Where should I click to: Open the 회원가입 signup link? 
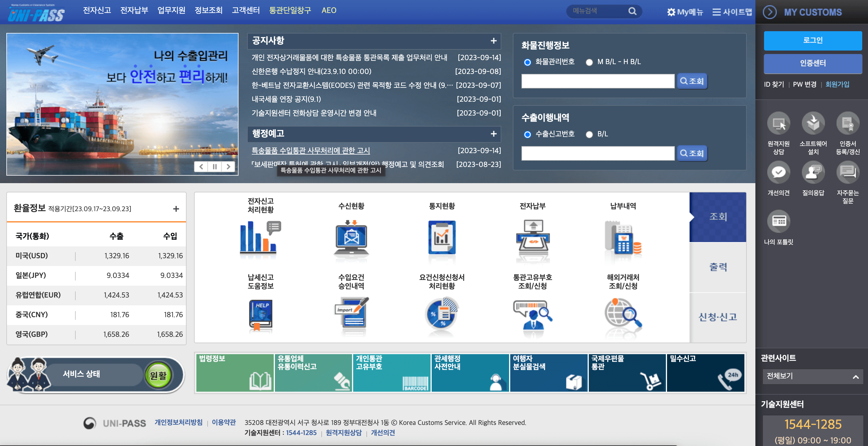coord(838,85)
